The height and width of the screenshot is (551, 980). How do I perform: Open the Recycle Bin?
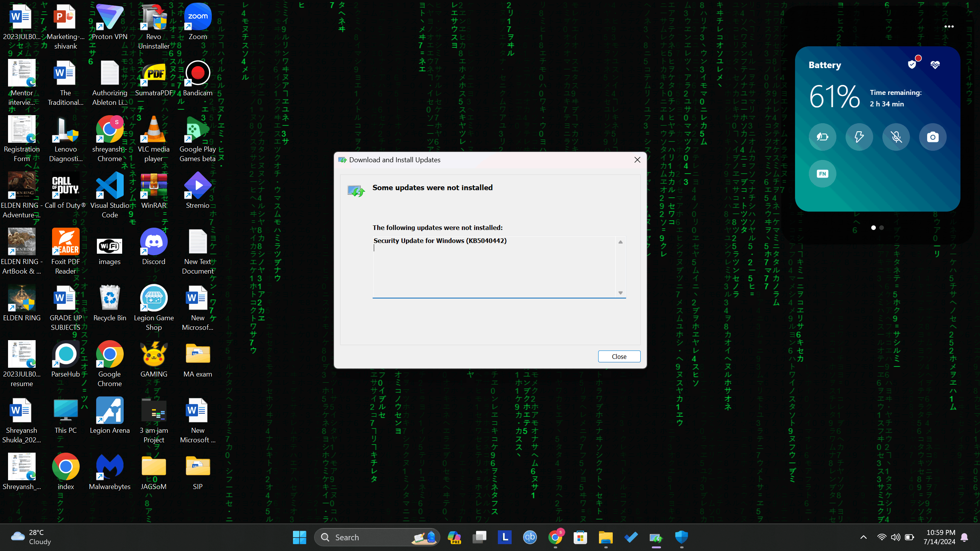pyautogui.click(x=110, y=303)
